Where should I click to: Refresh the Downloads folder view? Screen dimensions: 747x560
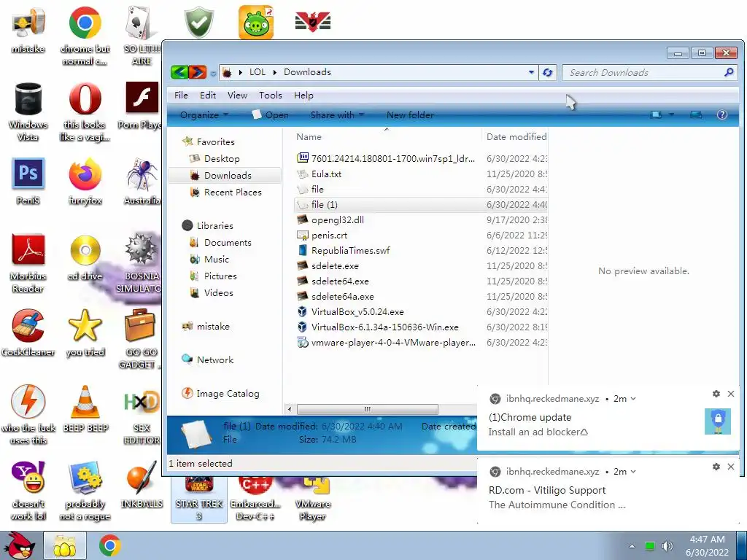[x=548, y=72]
